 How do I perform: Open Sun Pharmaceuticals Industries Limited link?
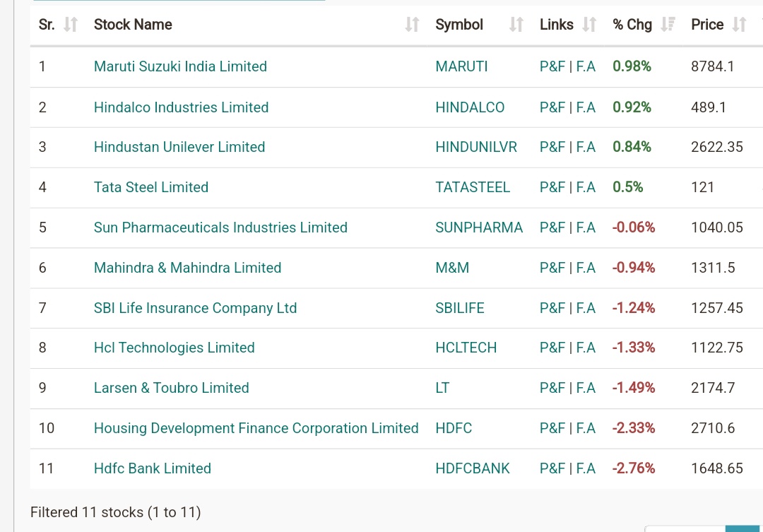(220, 227)
